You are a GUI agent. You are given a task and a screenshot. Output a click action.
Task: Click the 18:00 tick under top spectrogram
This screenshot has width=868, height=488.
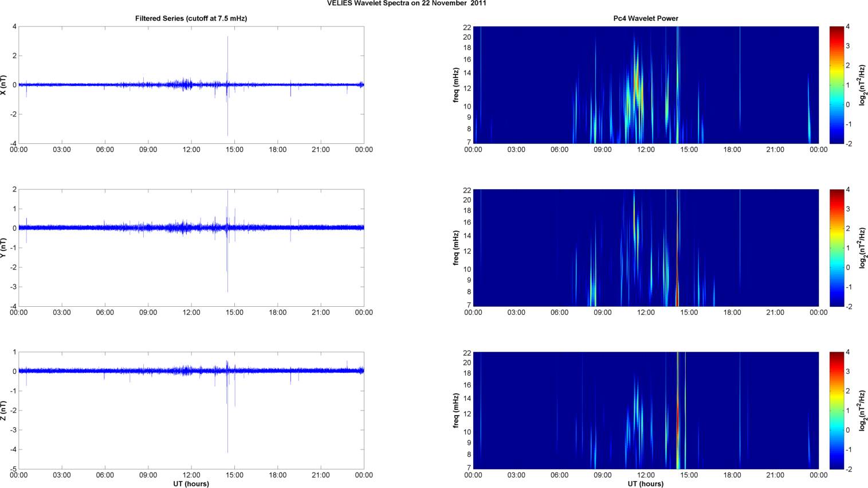point(732,150)
